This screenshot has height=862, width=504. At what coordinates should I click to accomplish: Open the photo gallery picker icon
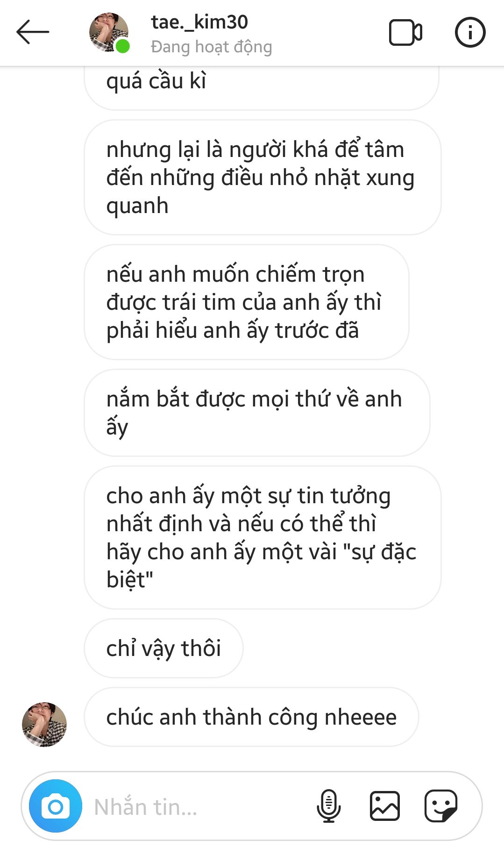pyautogui.click(x=385, y=806)
